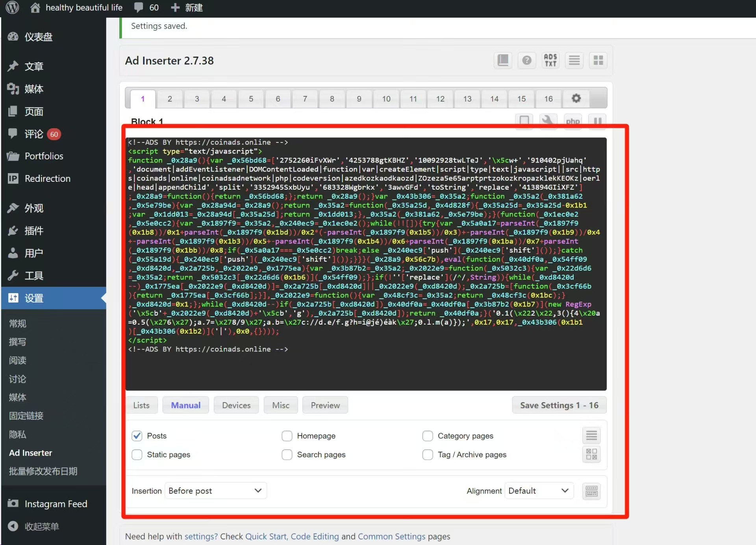Click the Lists button
The height and width of the screenshot is (545, 756).
(141, 405)
